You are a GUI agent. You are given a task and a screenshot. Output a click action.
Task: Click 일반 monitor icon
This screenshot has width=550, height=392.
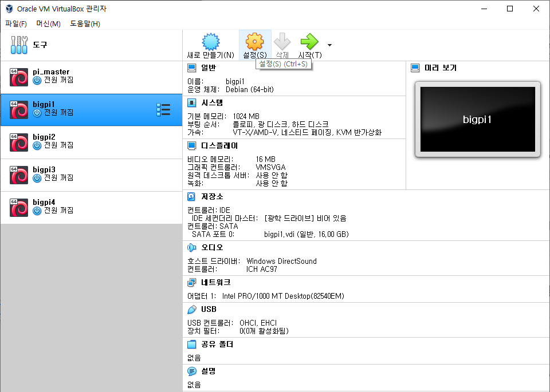coord(191,68)
